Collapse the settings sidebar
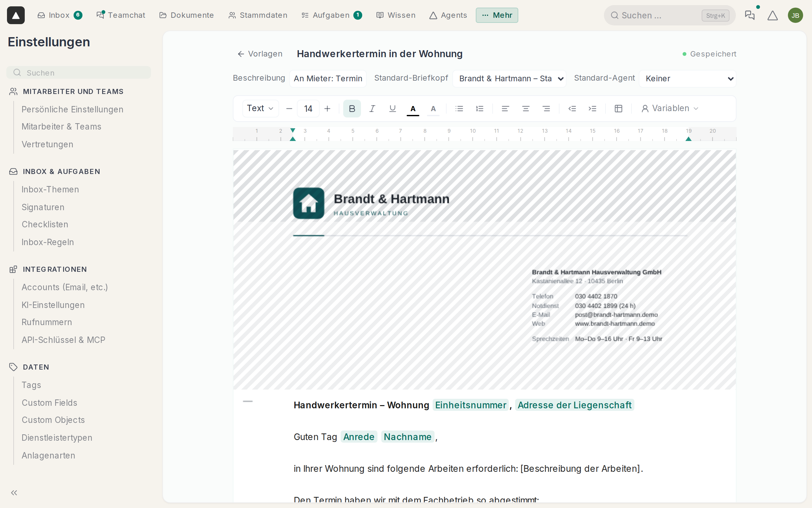812x508 pixels. 14,492
